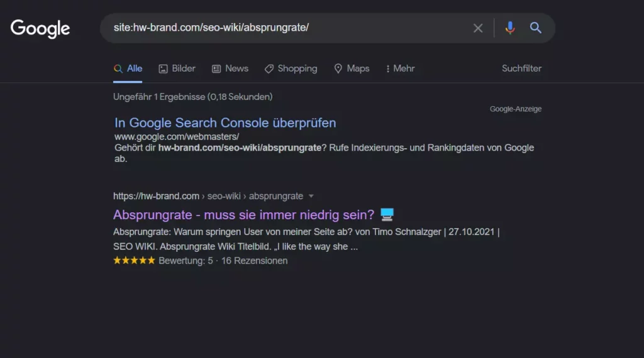Click the magnifying glass search button
This screenshot has width=644, height=358.
(x=536, y=28)
